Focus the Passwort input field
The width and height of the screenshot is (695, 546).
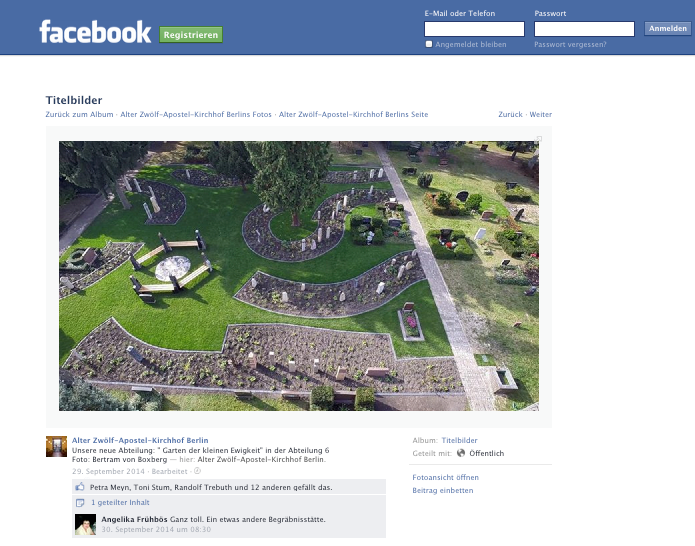584,29
